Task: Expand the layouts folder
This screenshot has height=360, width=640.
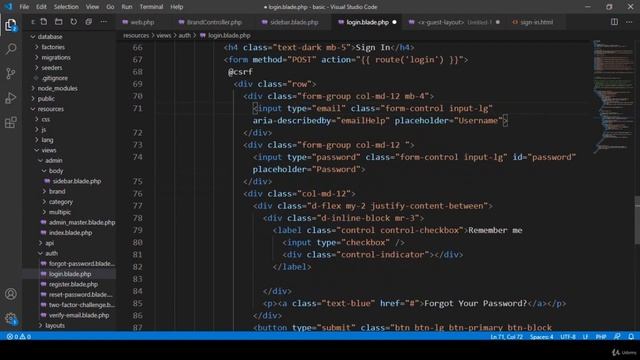Action: coord(55,325)
